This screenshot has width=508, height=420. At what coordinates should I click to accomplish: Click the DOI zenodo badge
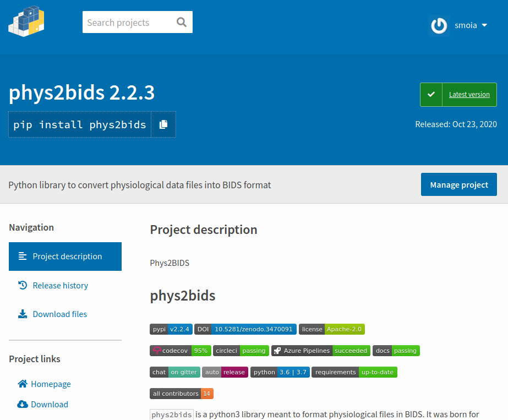245,329
